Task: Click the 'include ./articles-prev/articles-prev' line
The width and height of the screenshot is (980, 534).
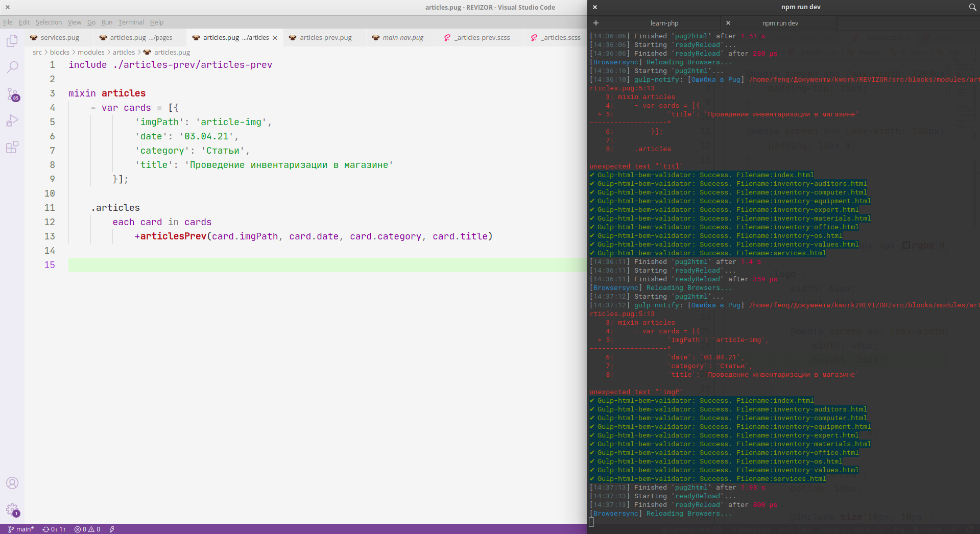Action: click(x=170, y=65)
